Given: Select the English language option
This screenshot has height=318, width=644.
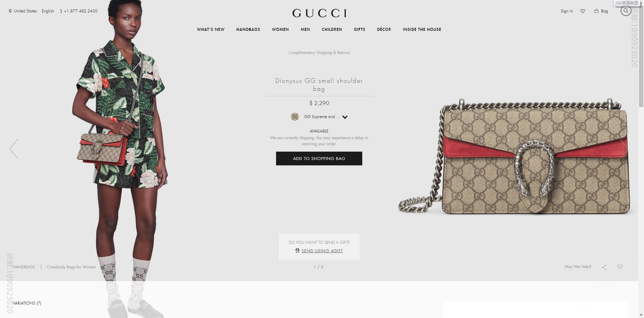Looking at the screenshot, I should [48, 11].
